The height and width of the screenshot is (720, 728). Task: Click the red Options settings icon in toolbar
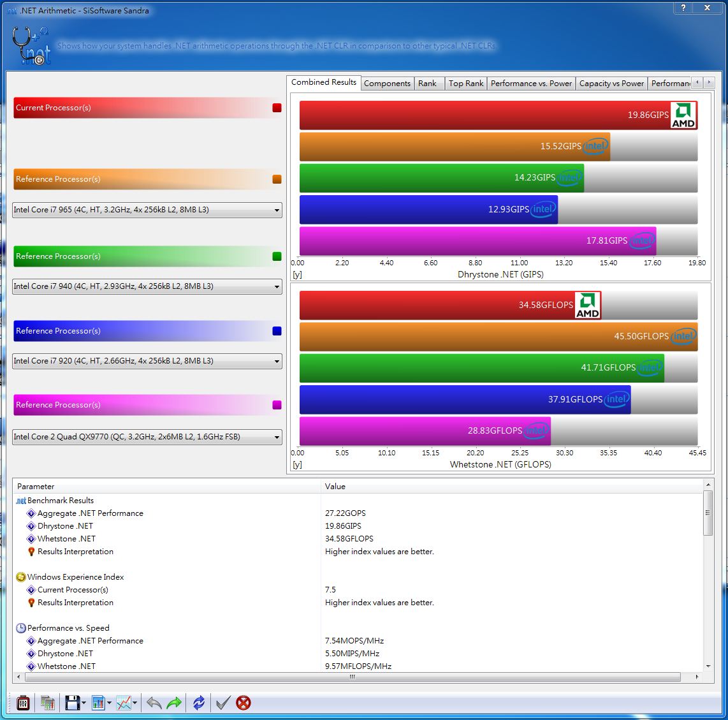(23, 703)
